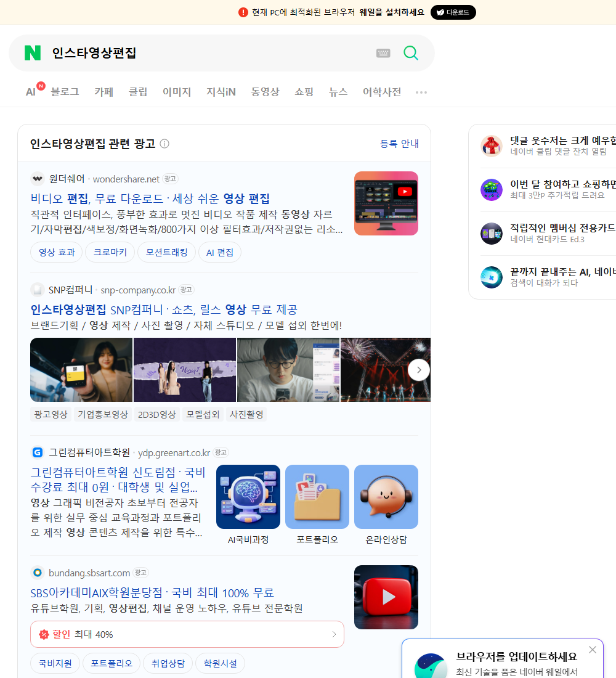The image size is (616, 678).
Task: Open the 비디오 편집, 무료 다운로드 ad title
Action: [150, 198]
